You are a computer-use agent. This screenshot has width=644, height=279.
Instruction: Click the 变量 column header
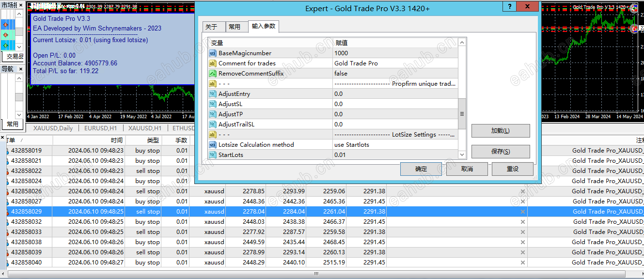click(x=270, y=43)
